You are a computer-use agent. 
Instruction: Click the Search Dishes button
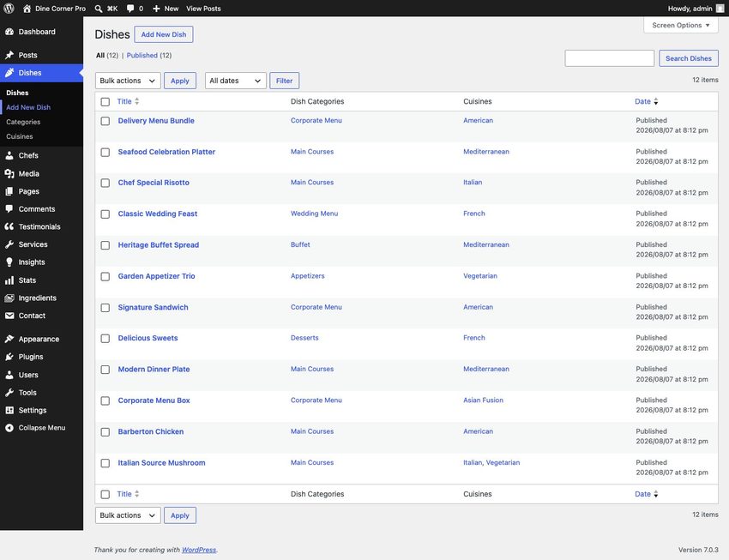point(688,58)
